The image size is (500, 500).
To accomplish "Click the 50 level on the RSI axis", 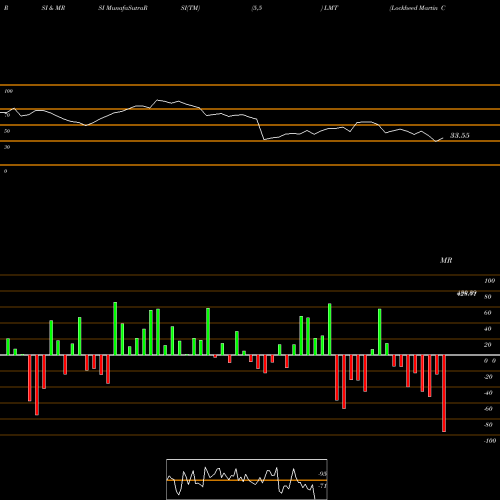I will [7, 131].
